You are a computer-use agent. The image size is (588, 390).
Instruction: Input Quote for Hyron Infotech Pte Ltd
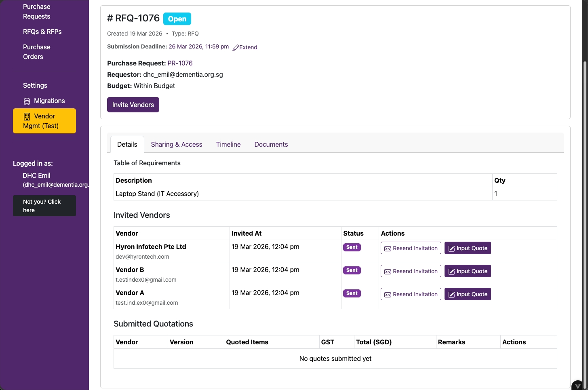(x=468, y=248)
